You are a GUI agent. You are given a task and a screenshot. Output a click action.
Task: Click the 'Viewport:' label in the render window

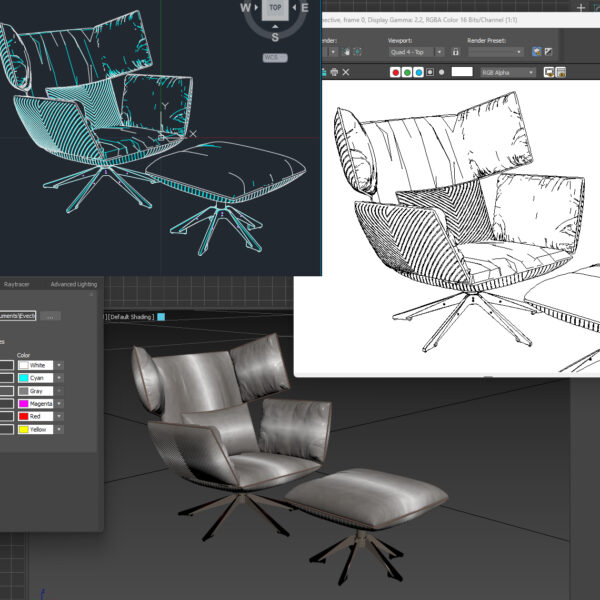(x=400, y=41)
